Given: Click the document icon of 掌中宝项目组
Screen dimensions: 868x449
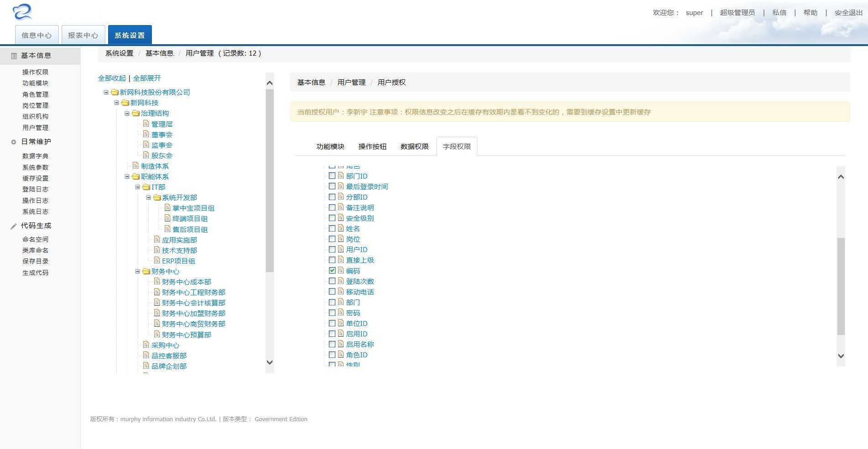Looking at the screenshot, I should coord(167,207).
